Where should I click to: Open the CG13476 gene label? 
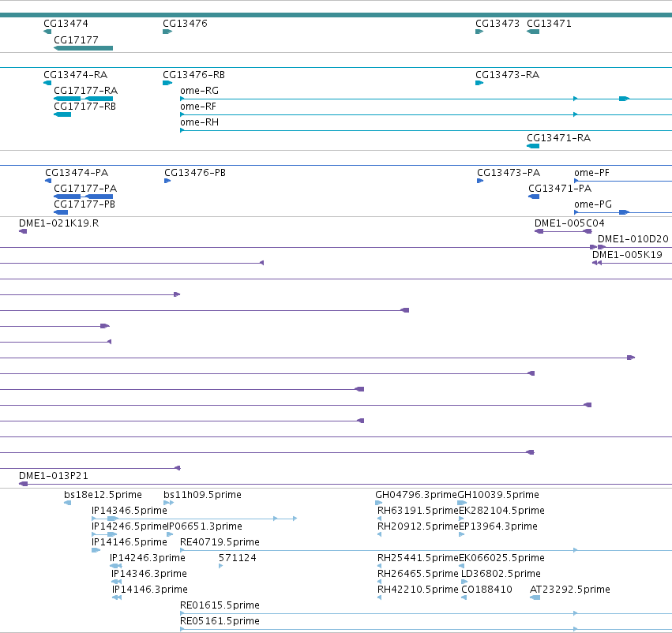coord(185,24)
